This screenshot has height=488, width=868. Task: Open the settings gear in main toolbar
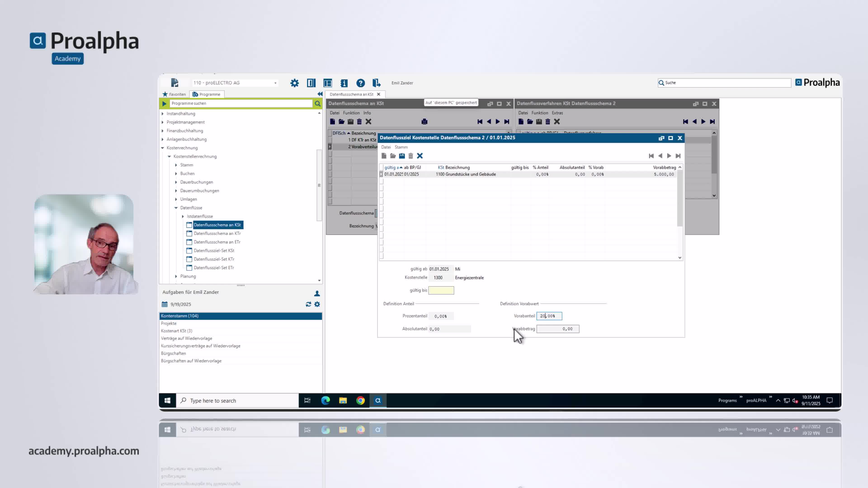[295, 83]
